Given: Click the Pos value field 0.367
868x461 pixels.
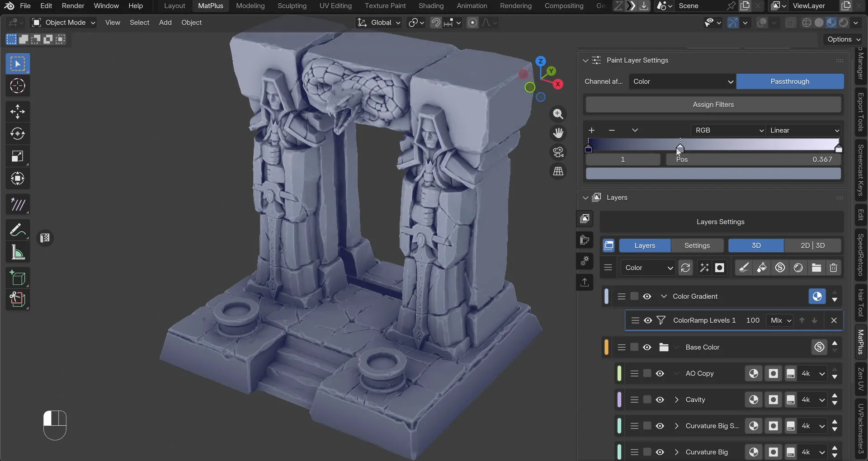Looking at the screenshot, I should pos(753,159).
